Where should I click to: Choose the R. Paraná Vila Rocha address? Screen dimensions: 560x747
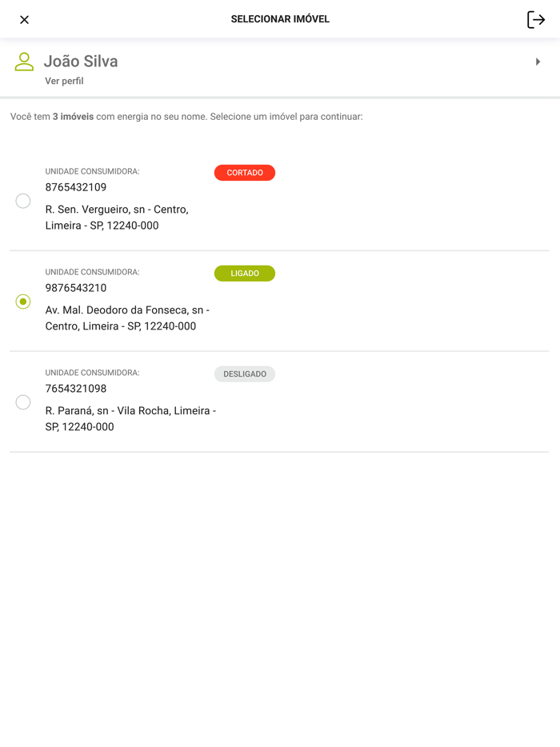[x=130, y=419]
